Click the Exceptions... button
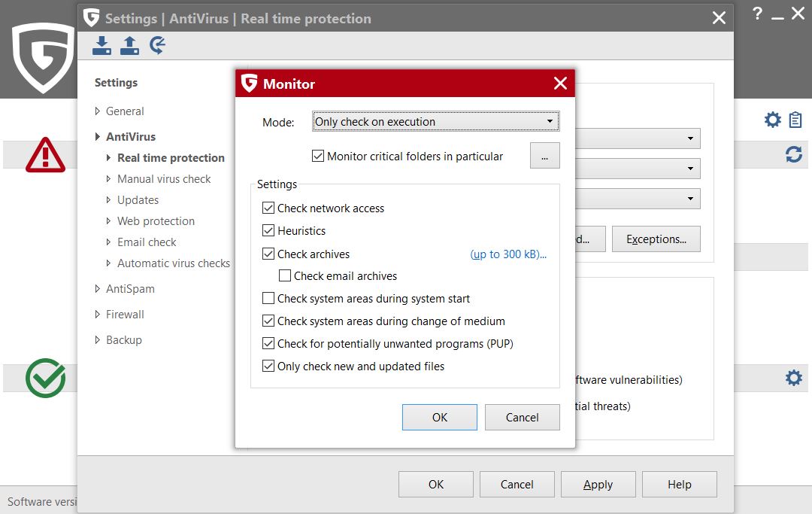The image size is (812, 514). click(656, 239)
